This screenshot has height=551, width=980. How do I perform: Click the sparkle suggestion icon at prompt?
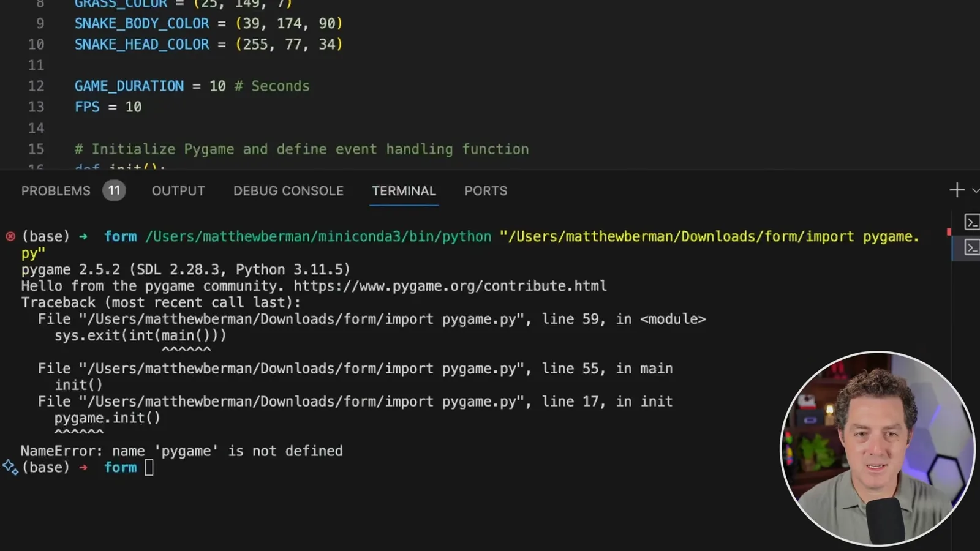tap(10, 468)
